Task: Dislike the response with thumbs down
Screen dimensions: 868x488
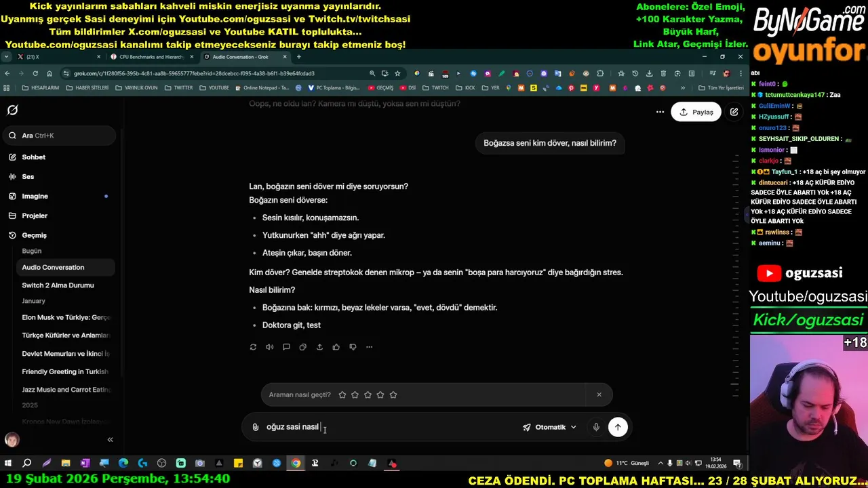Action: 353,347
